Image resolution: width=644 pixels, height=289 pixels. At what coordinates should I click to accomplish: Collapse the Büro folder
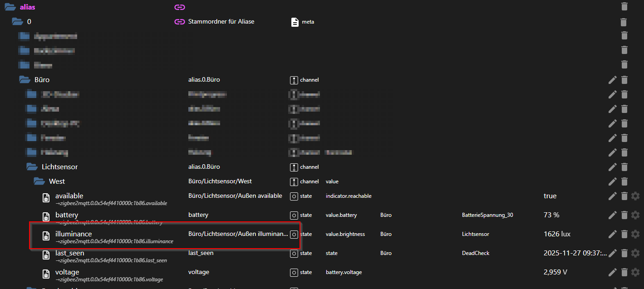click(x=25, y=80)
